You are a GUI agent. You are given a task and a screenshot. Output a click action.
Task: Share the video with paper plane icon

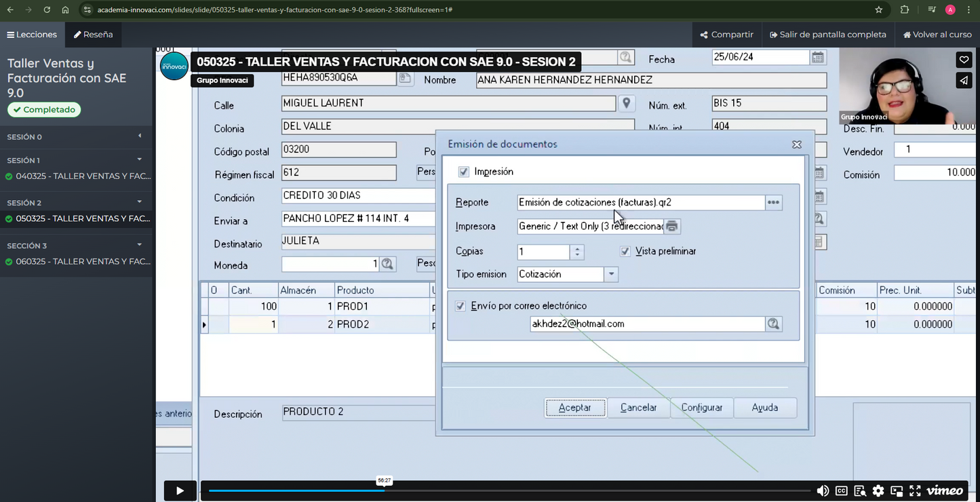click(964, 81)
